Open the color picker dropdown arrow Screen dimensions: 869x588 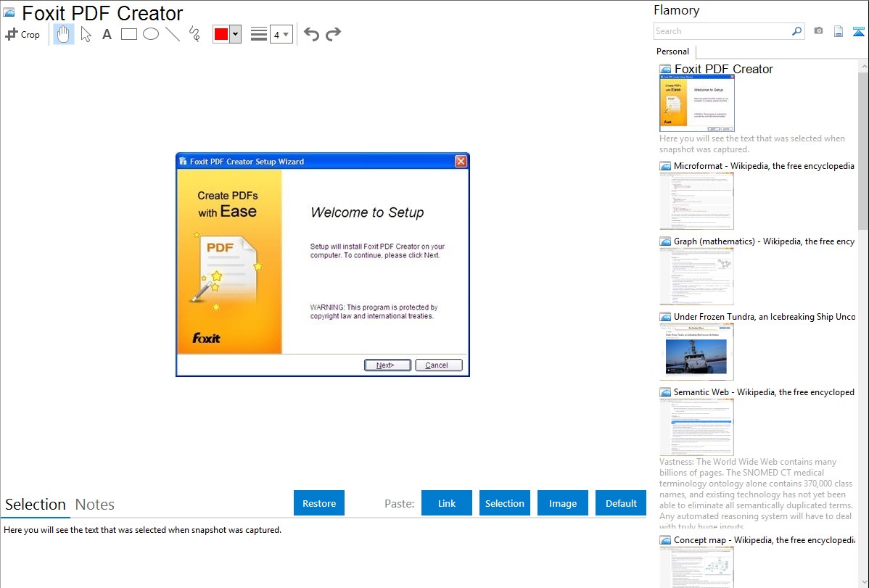(235, 34)
